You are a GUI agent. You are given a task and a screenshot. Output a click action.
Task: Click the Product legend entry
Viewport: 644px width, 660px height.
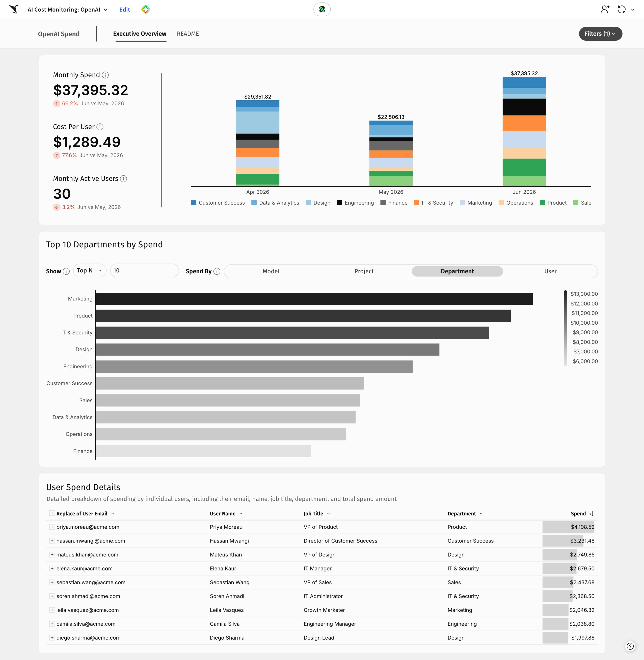(553, 203)
